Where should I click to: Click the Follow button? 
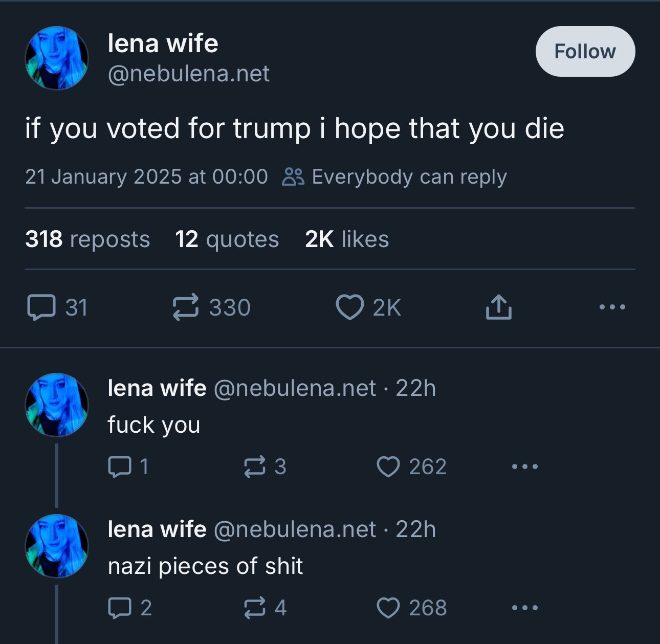coord(585,52)
